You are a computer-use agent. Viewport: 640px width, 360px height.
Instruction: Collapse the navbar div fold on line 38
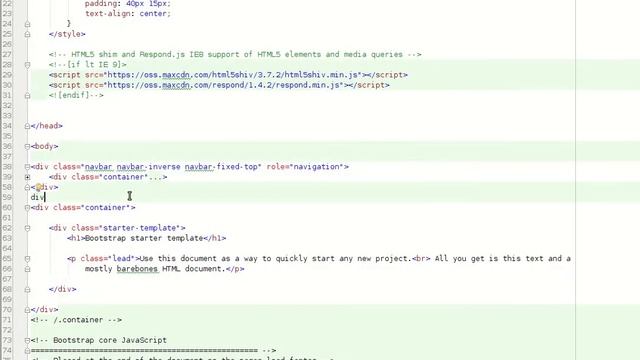point(27,167)
